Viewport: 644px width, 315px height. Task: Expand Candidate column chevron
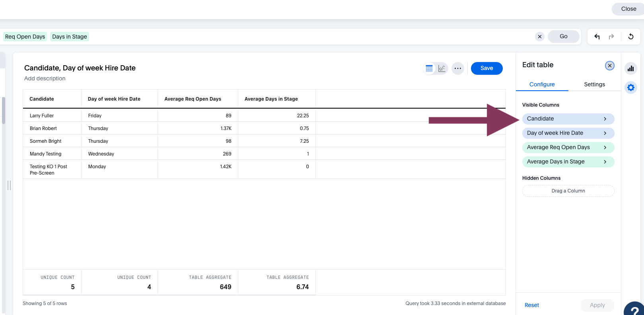(x=605, y=119)
